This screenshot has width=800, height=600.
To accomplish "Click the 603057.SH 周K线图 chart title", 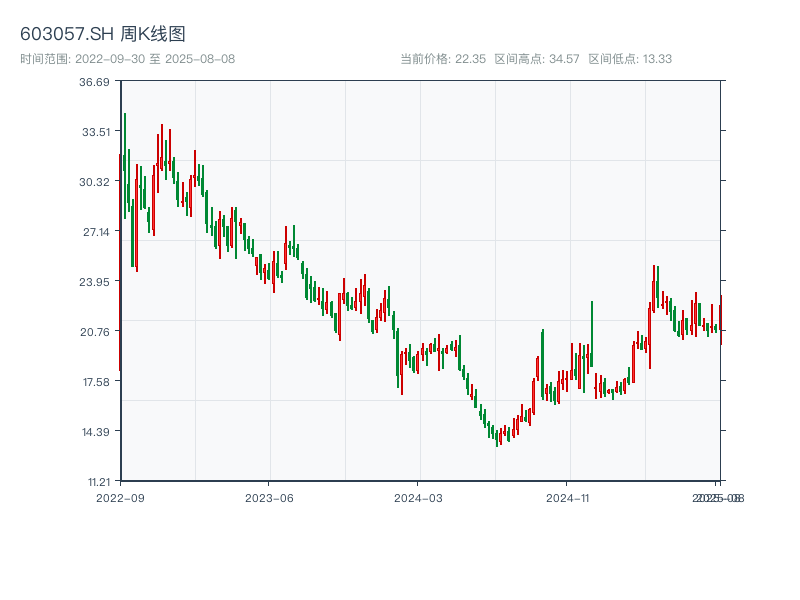I will [103, 34].
